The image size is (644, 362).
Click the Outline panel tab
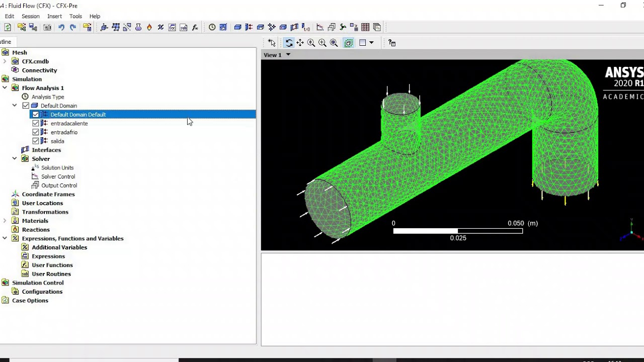(x=6, y=42)
